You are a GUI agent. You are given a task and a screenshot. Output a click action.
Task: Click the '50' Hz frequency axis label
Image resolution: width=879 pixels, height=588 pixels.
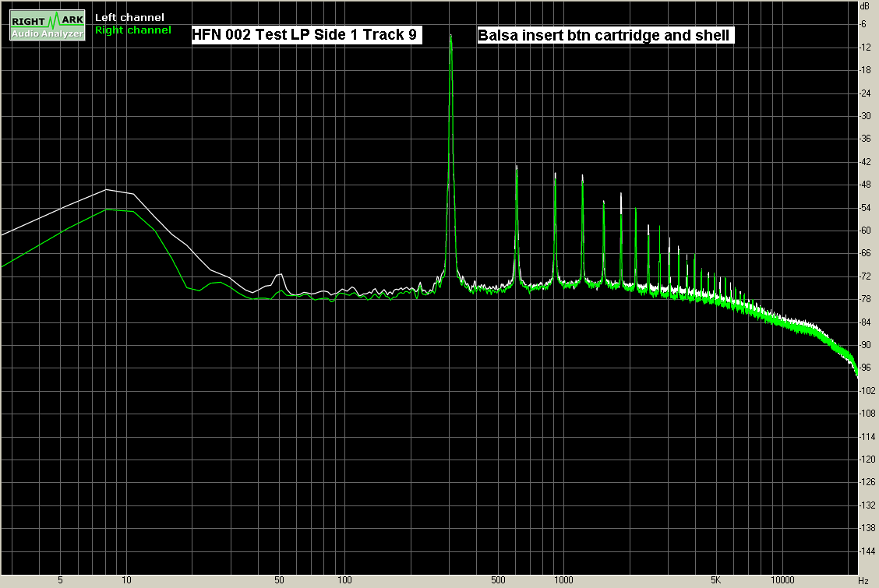click(279, 580)
